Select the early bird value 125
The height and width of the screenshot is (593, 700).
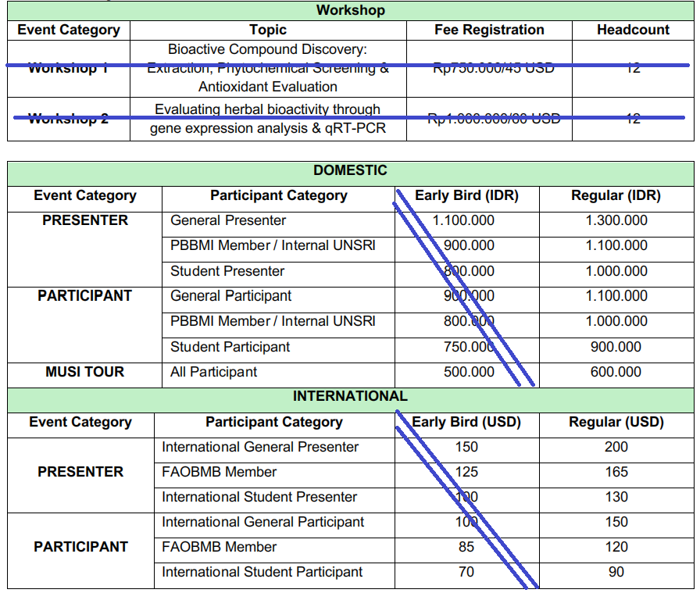point(466,472)
